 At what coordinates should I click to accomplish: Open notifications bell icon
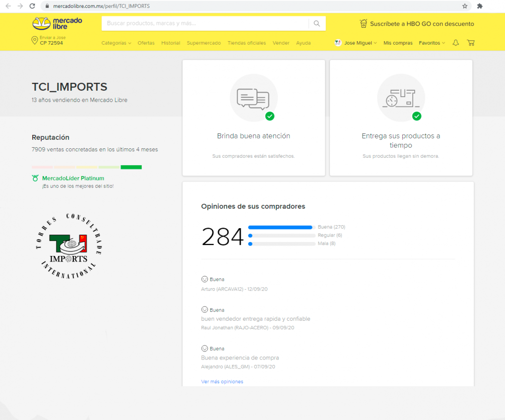point(456,43)
